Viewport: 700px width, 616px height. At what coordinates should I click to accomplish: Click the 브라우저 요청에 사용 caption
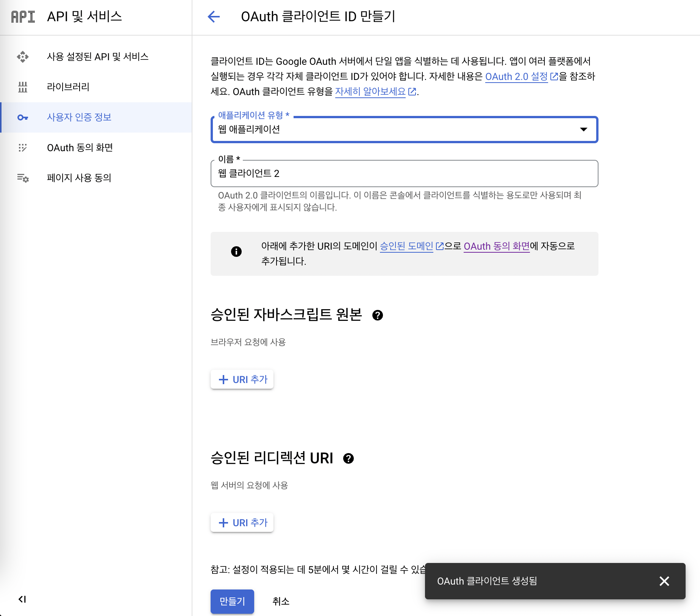[248, 342]
